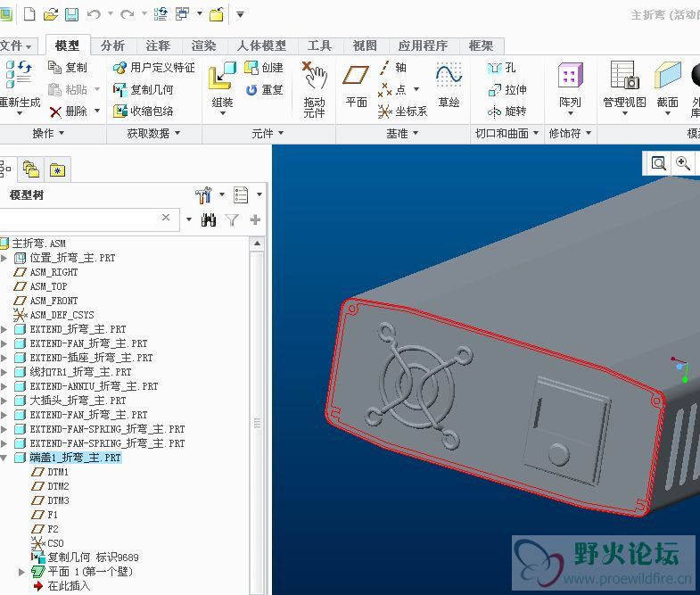The width and height of the screenshot is (700, 595).
Task: Create a datum 点 point
Action: 392,89
